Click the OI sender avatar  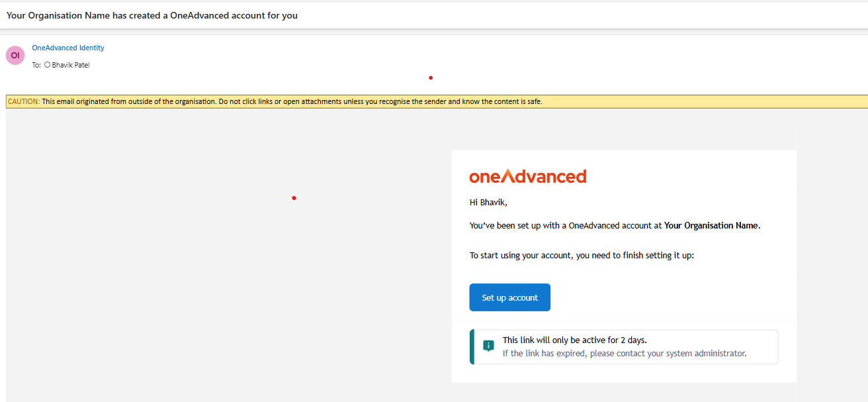click(15, 56)
